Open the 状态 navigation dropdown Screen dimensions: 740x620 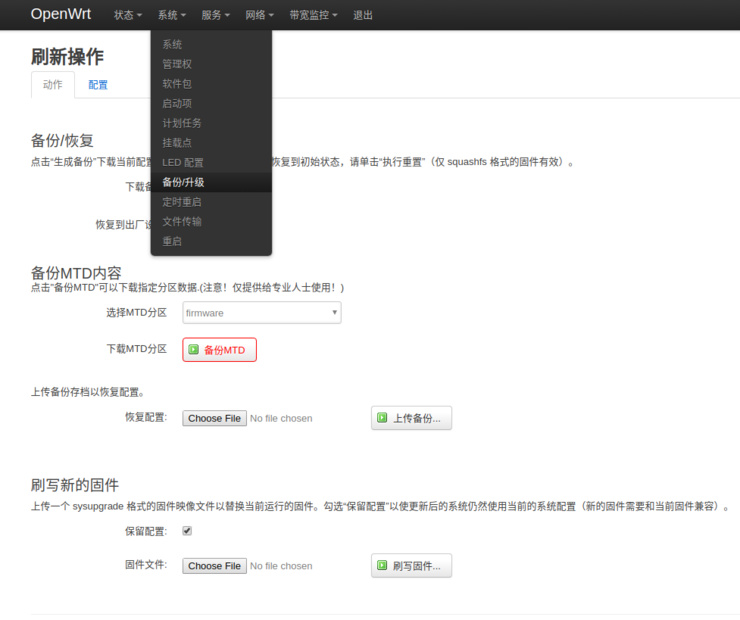point(128,15)
